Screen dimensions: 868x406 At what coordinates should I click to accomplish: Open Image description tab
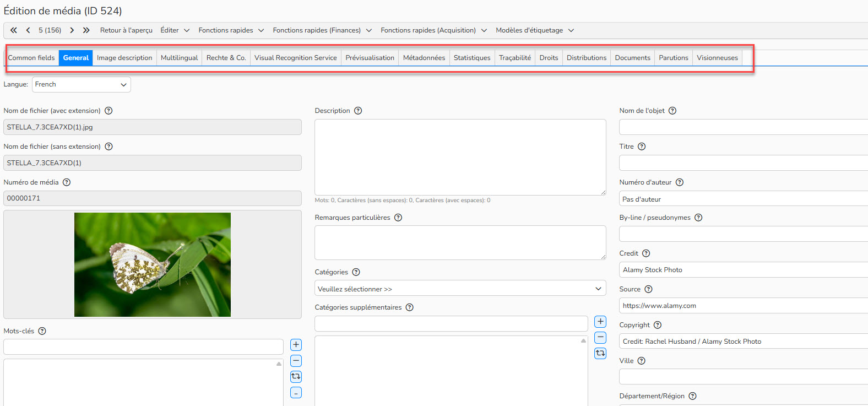(x=124, y=58)
